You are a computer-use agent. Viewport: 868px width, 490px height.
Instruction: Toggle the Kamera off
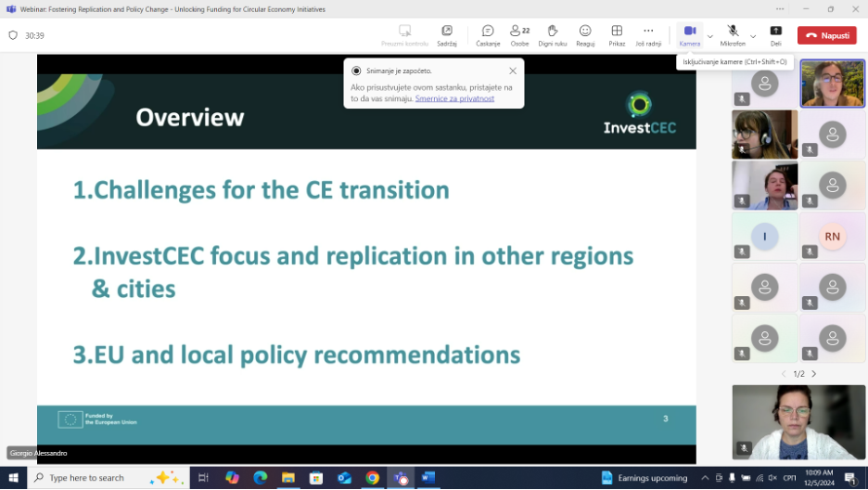[x=689, y=35]
